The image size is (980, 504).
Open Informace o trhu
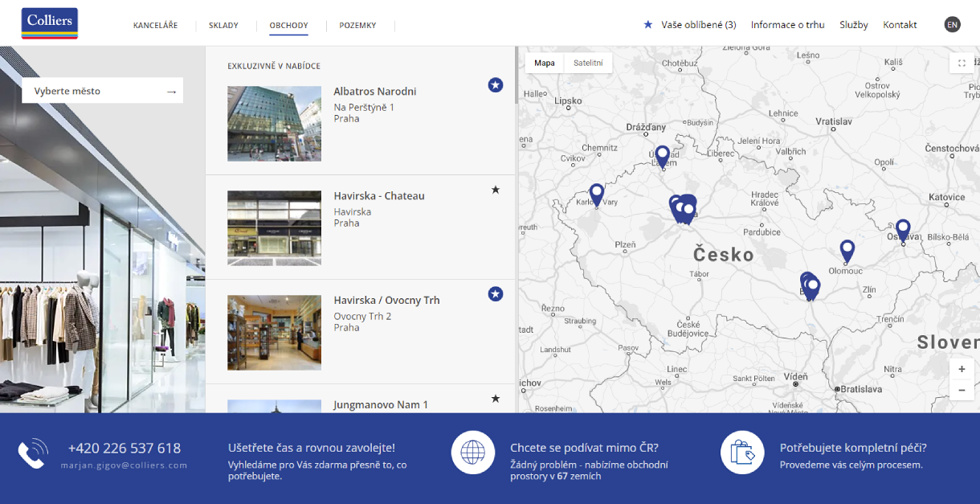787,25
